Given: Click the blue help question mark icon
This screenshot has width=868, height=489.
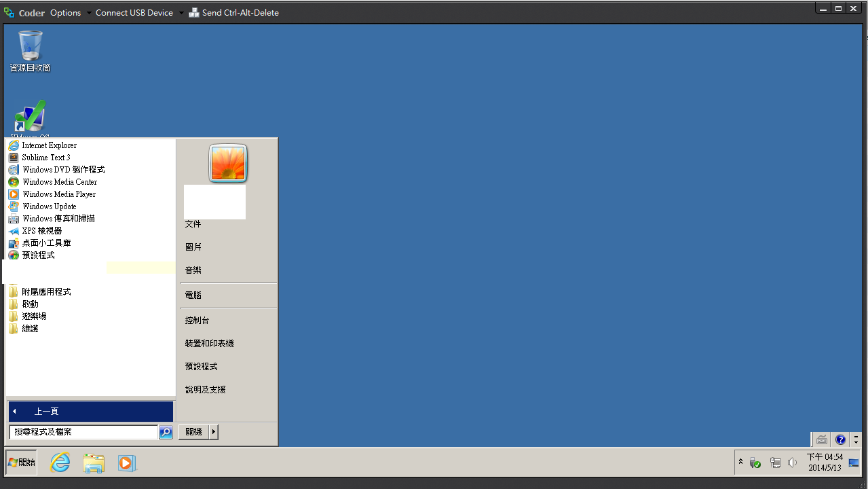Looking at the screenshot, I should [x=840, y=439].
